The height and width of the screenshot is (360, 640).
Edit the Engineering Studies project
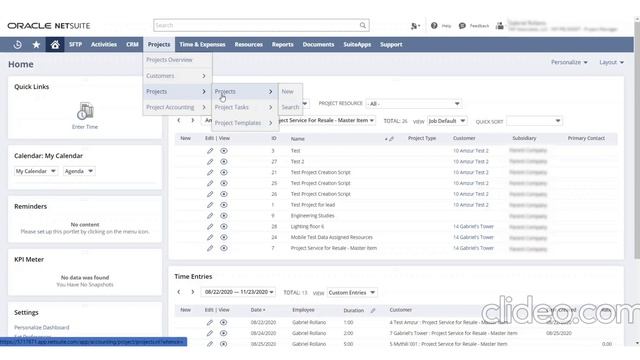210,216
